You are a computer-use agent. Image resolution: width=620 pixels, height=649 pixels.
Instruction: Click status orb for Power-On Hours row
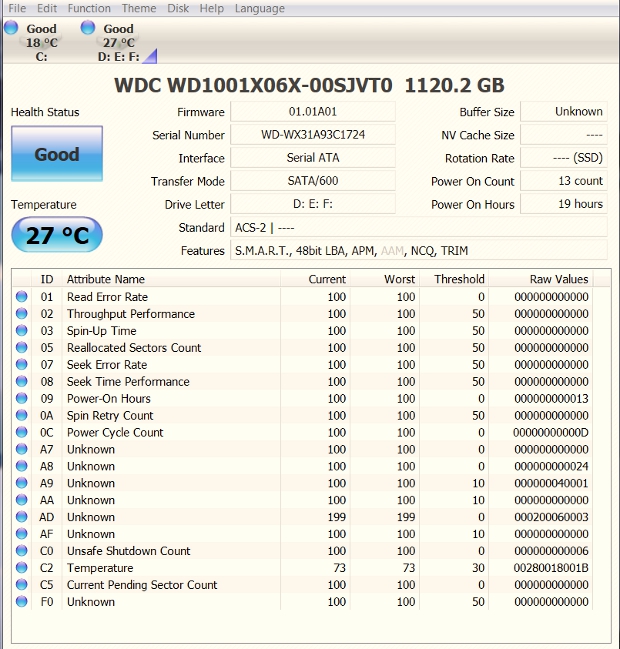click(22, 399)
